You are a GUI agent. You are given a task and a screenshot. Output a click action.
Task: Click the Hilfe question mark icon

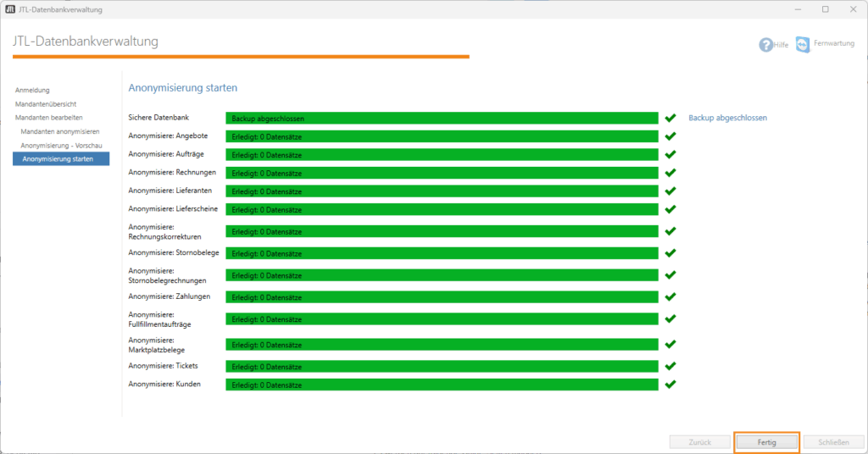pos(765,45)
